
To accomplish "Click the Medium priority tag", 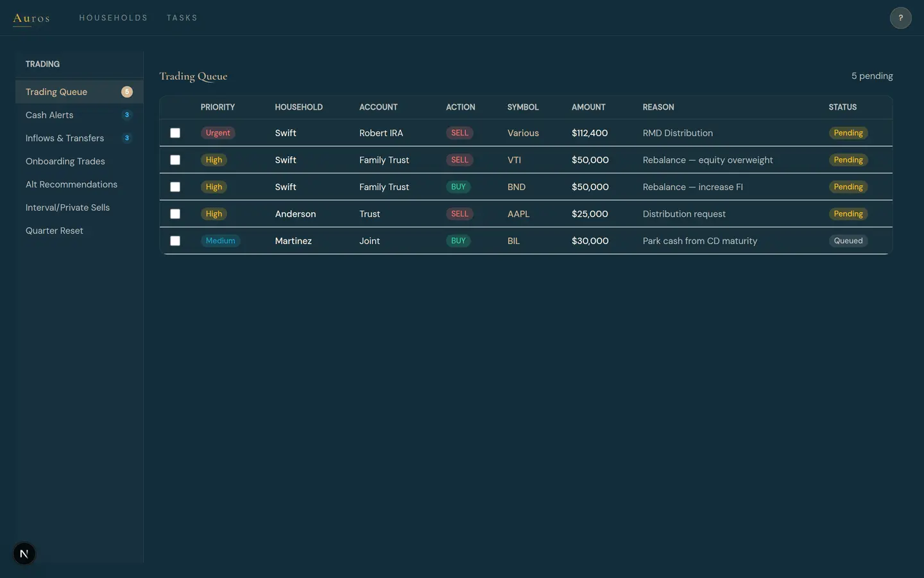I will (x=220, y=241).
